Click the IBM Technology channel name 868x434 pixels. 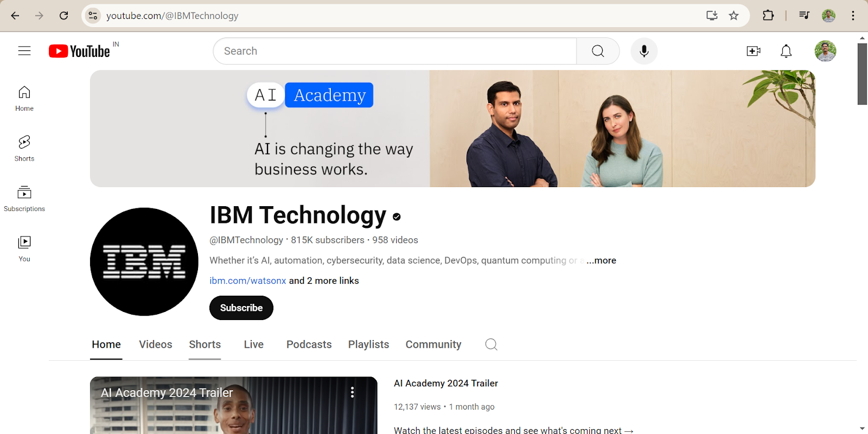[298, 215]
